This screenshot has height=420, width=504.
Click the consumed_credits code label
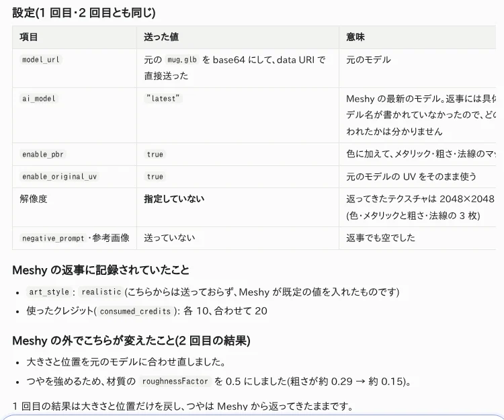[x=135, y=311]
